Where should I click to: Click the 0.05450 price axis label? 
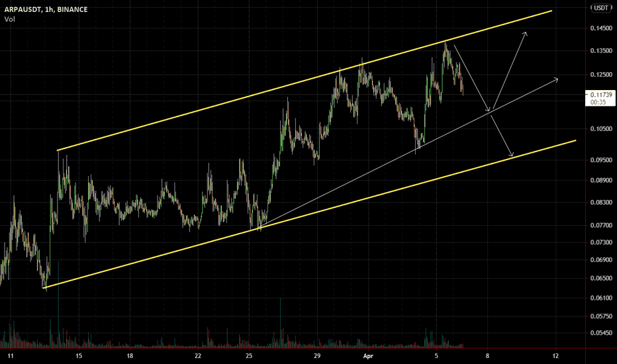point(601,333)
